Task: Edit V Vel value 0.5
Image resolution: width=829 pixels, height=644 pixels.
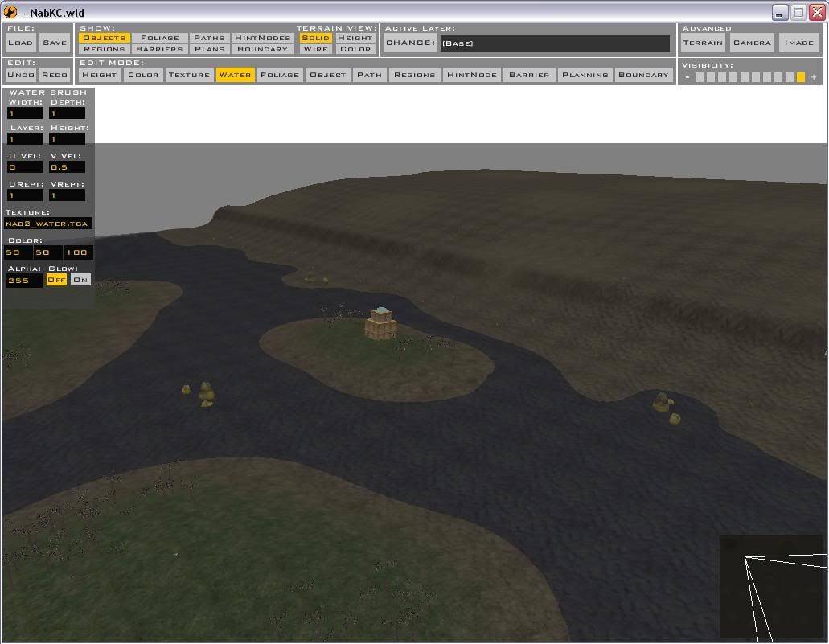Action: [68, 167]
